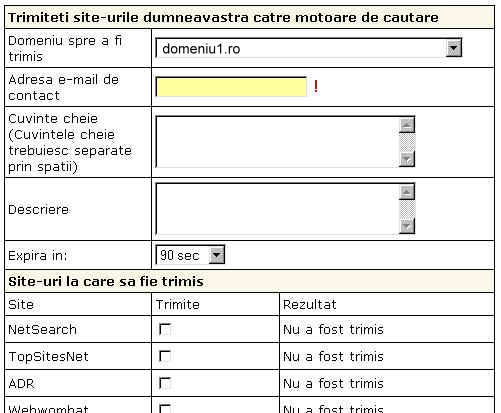
Task: Expand the Expira in 90 sec dropdown
Action: pyautogui.click(x=217, y=255)
